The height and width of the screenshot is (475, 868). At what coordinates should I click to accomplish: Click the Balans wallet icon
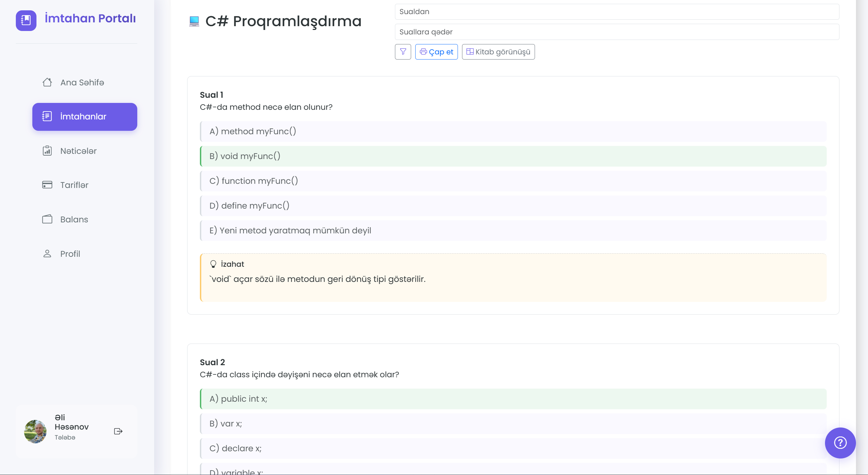tap(47, 219)
